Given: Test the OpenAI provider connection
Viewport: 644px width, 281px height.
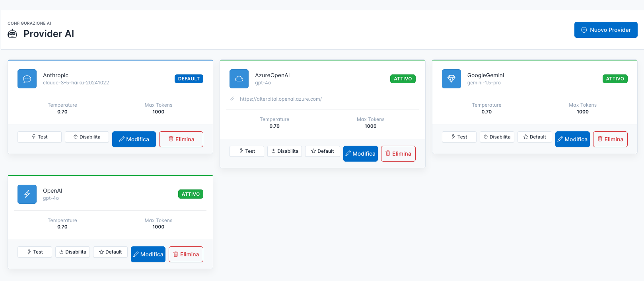Looking at the screenshot, I should tap(35, 252).
